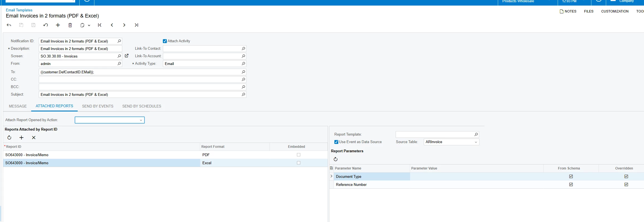Click the clipboard copy-paste icon

pos(82,25)
